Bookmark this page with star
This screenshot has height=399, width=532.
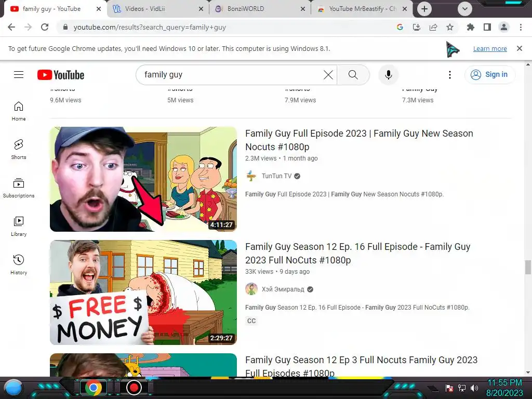[450, 27]
